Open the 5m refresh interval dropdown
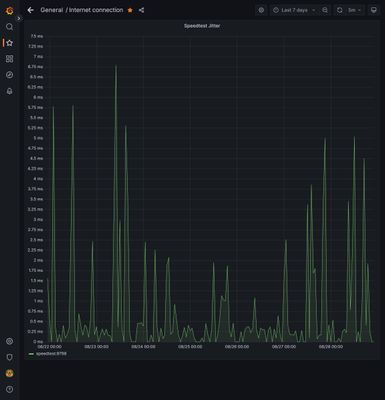This screenshot has height=400, width=385. 354,10
